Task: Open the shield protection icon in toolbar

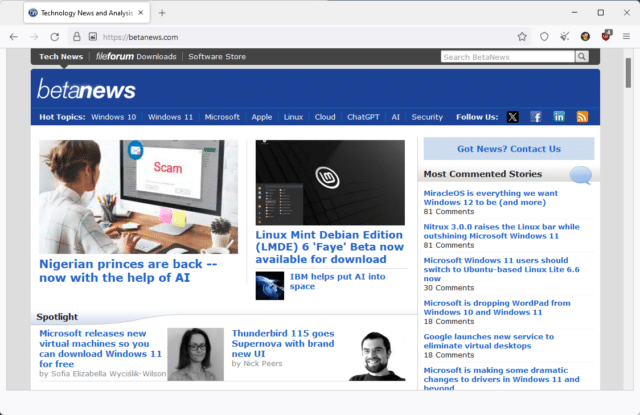Action: point(544,37)
